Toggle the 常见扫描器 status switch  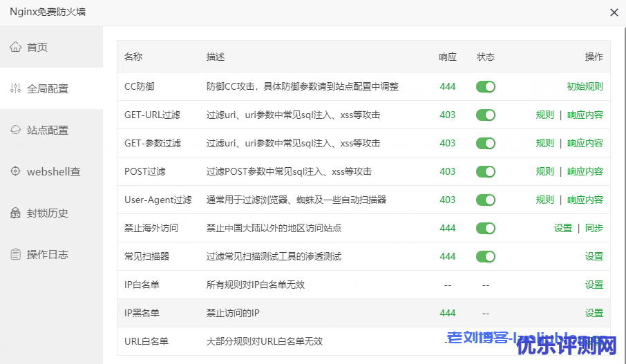tap(485, 256)
